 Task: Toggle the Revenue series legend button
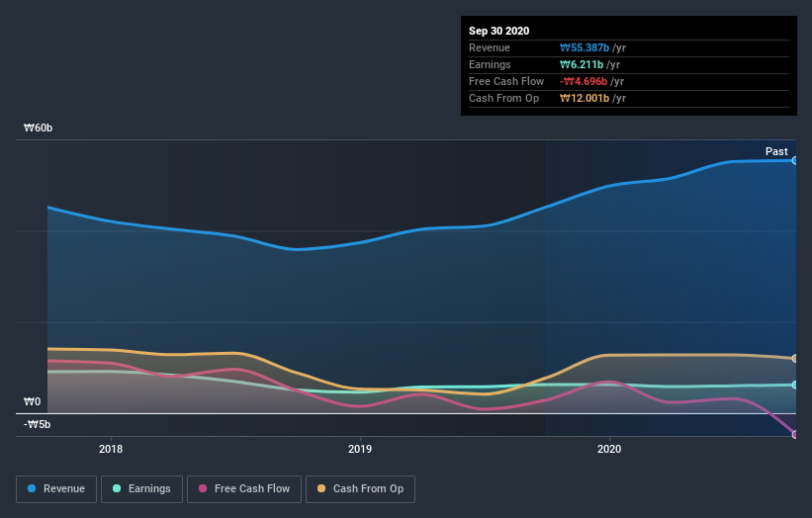coord(56,489)
